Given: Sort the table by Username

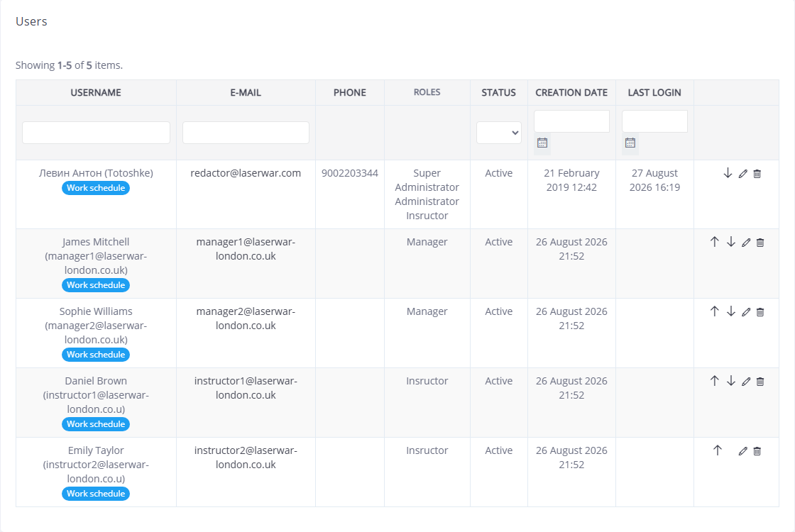Looking at the screenshot, I should [96, 93].
